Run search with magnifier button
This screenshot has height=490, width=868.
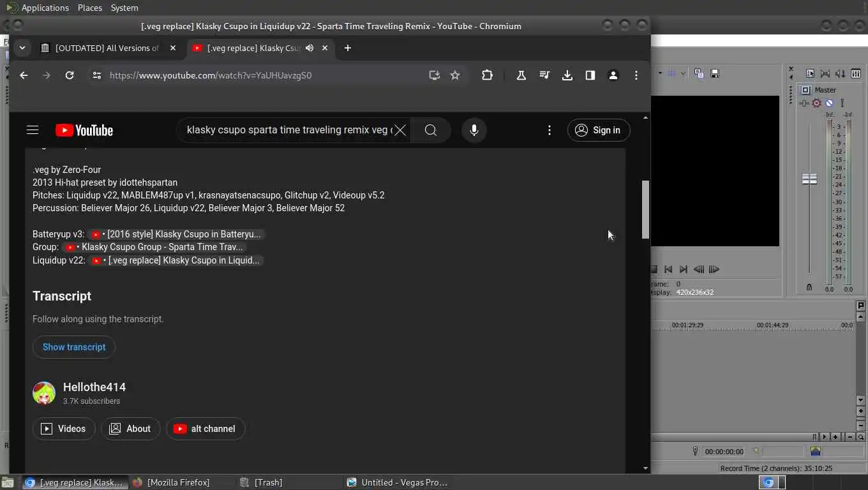tap(431, 130)
